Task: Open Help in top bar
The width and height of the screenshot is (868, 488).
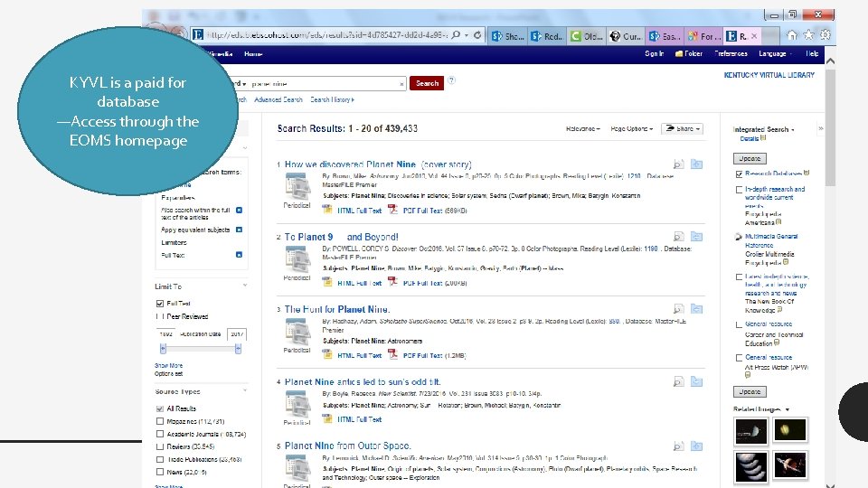Action: point(812,53)
